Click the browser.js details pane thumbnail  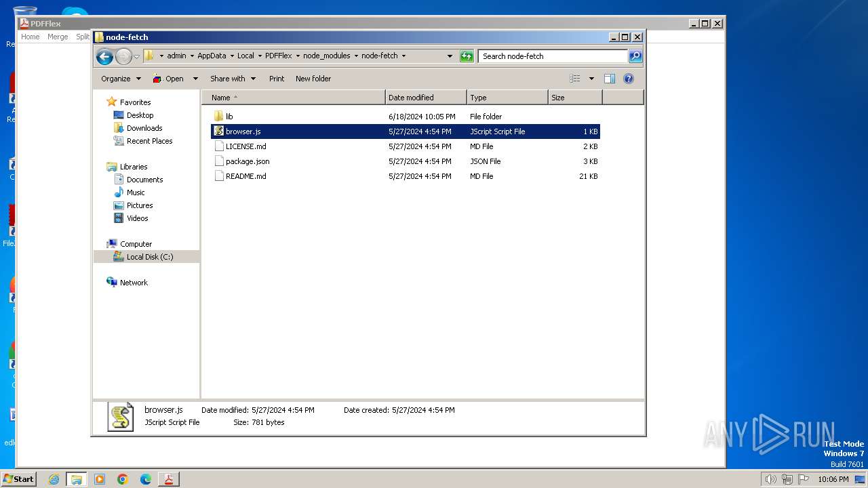pos(121,417)
